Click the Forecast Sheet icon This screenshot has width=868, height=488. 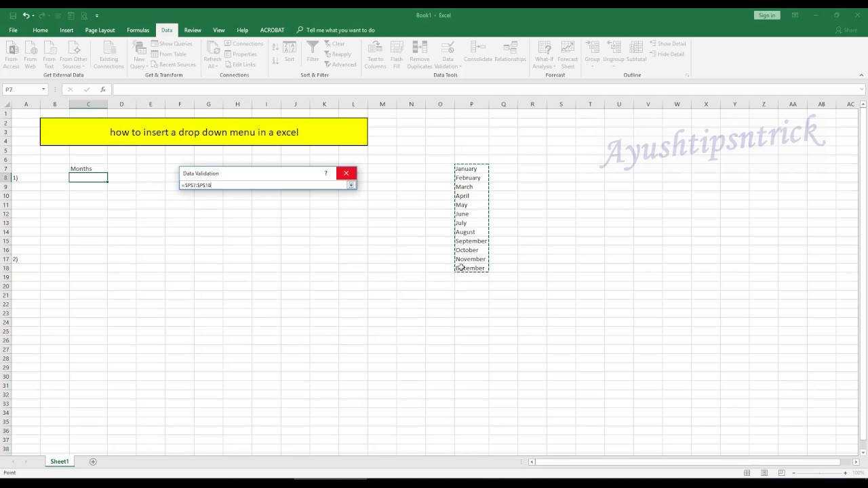click(x=568, y=55)
